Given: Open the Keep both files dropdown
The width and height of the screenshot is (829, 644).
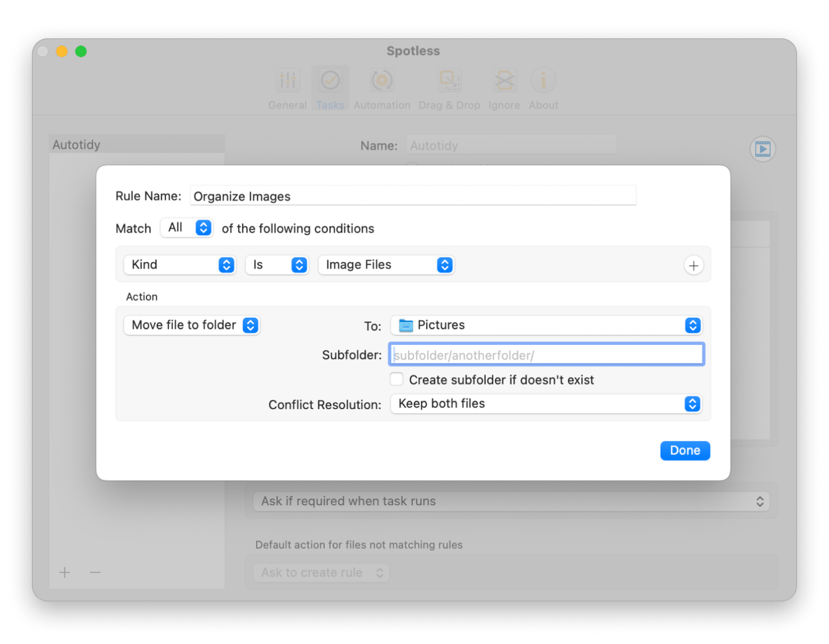Looking at the screenshot, I should 546,404.
